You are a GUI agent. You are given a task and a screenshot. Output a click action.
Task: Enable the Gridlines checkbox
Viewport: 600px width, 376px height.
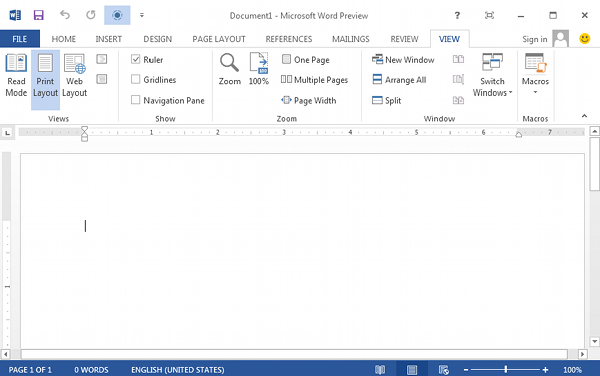135,79
